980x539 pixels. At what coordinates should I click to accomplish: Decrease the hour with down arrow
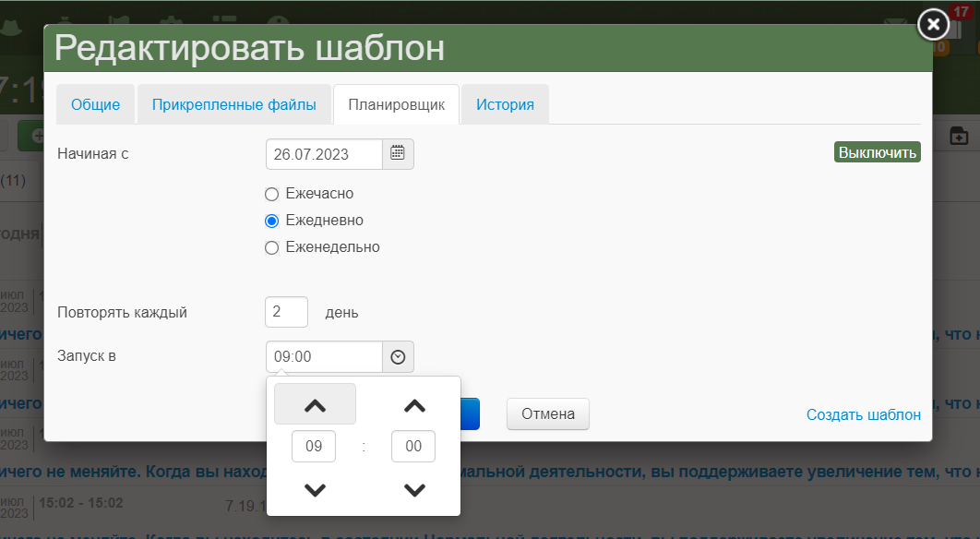tap(315, 489)
